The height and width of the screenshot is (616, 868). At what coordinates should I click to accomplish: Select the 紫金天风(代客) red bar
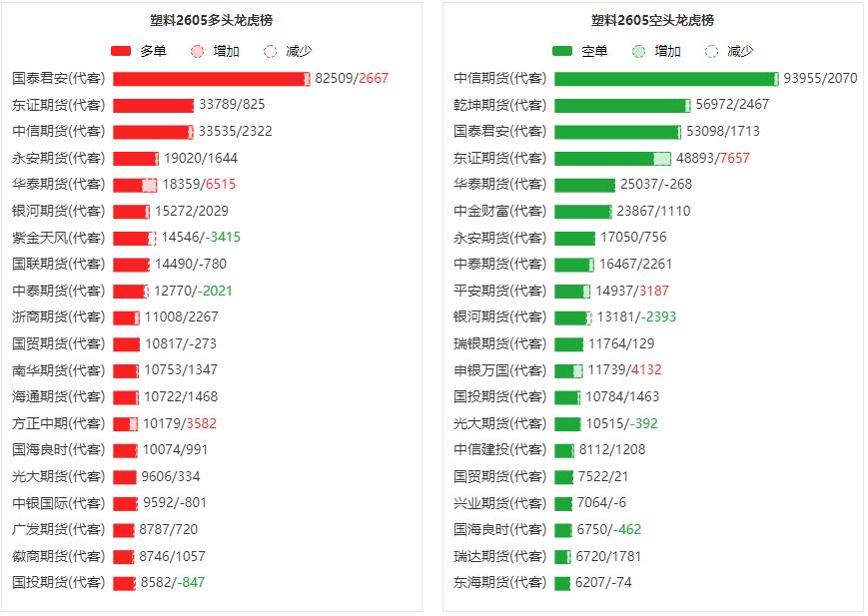point(131,238)
